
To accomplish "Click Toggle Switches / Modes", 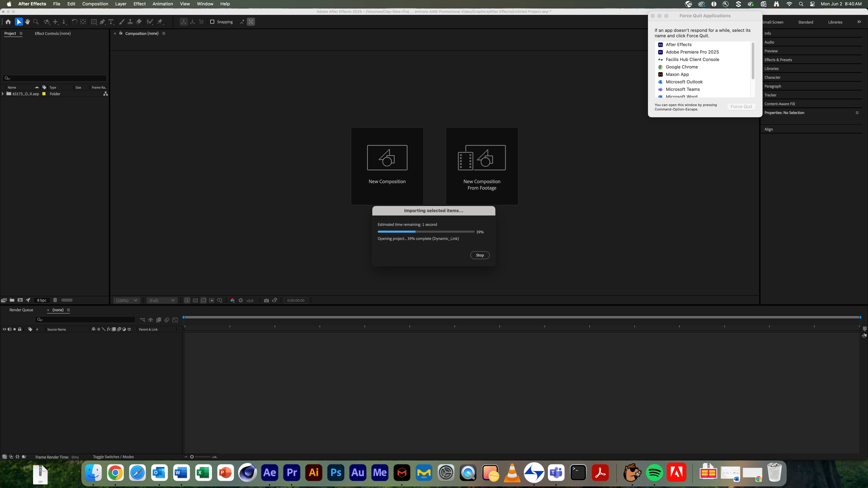I will tap(113, 457).
